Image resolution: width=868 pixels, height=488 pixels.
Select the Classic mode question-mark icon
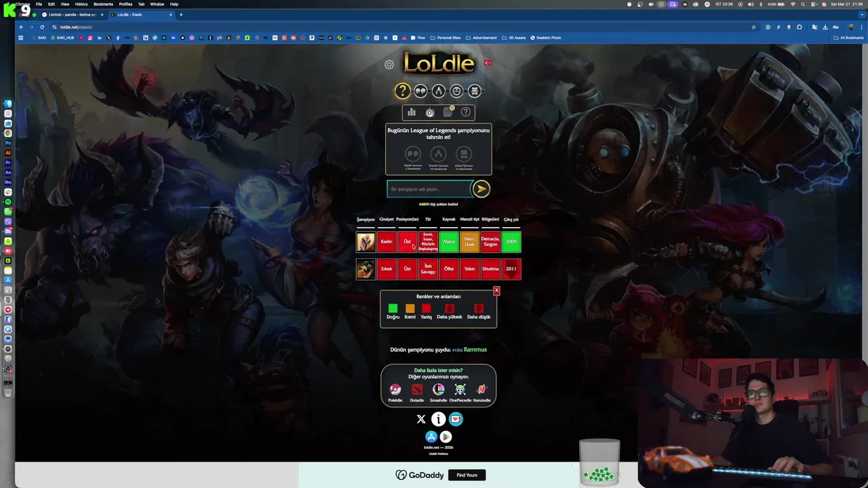403,91
